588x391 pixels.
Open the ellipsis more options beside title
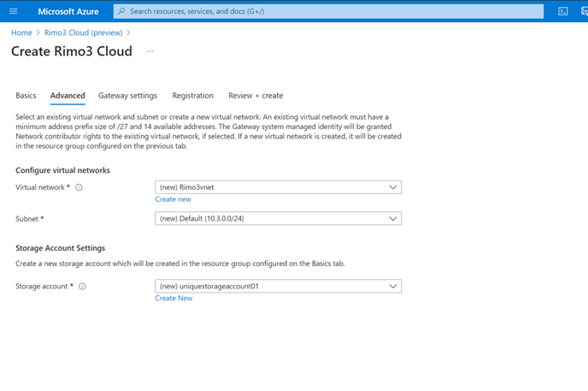[150, 51]
